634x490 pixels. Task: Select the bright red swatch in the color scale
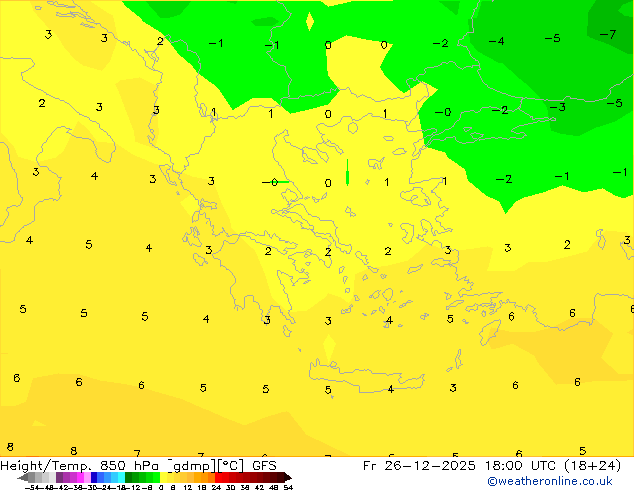(218, 478)
